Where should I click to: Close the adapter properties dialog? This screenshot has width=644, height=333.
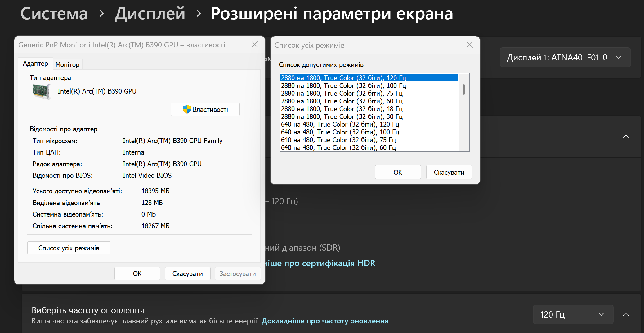coord(255,45)
